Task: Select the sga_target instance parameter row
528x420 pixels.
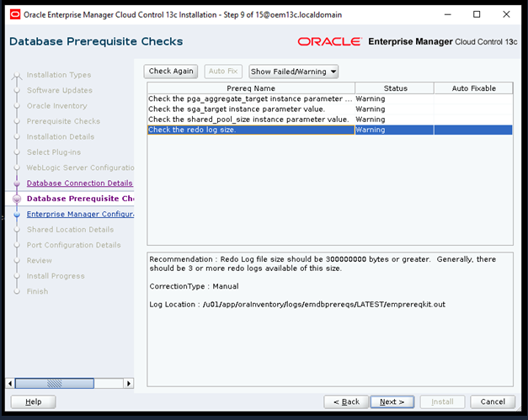Action: [330, 109]
